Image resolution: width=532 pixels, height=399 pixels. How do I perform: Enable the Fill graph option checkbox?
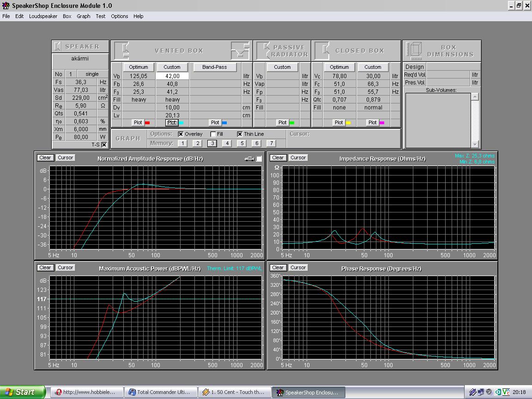[213, 134]
